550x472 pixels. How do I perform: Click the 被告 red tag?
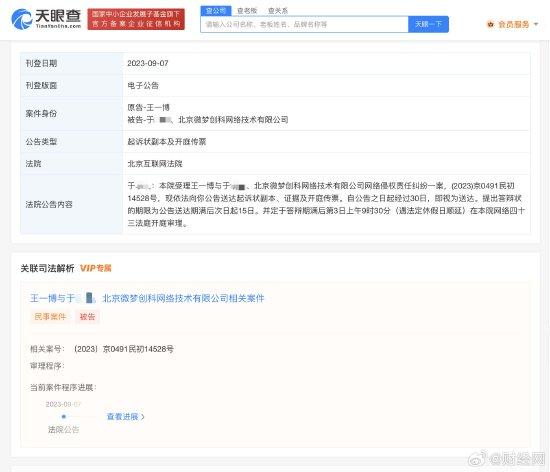87,317
